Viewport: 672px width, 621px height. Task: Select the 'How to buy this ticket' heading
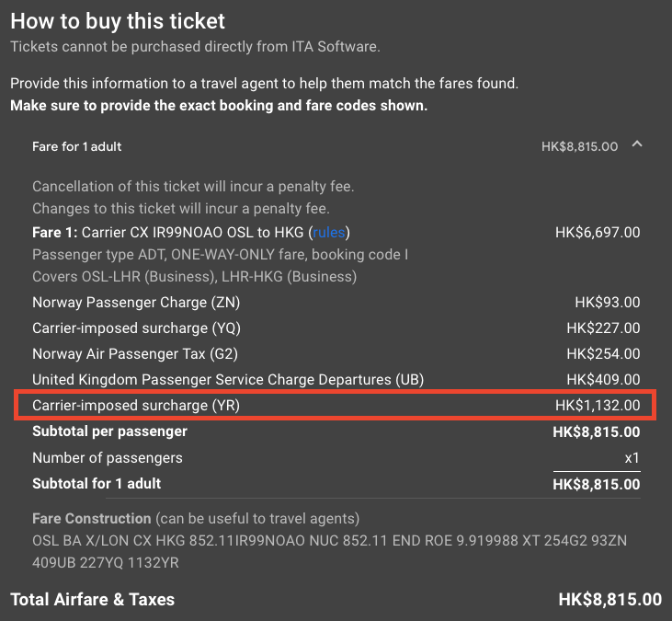click(118, 20)
